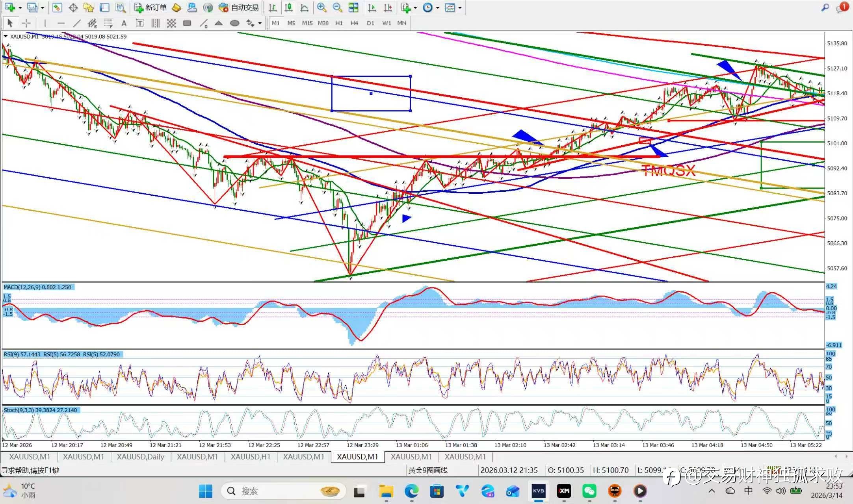Select the crosshair cursor tool
The image size is (853, 504).
coord(26,23)
